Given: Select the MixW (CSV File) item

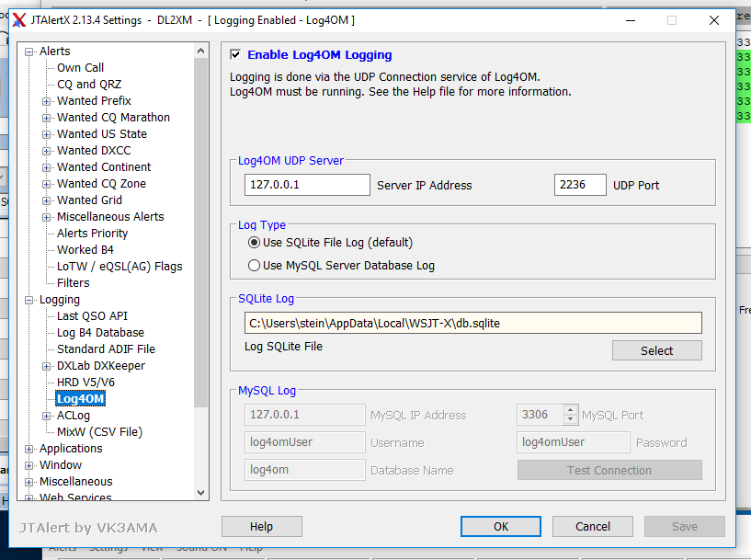Looking at the screenshot, I should point(99,431).
